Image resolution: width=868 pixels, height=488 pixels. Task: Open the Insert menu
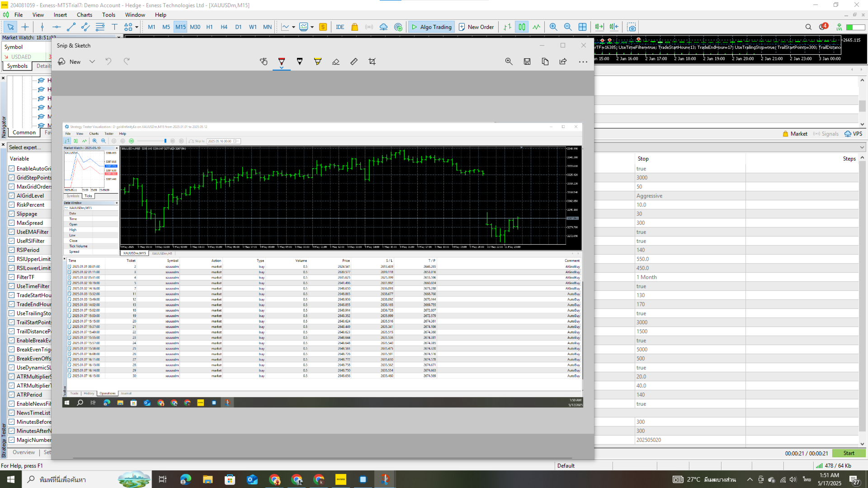[60, 15]
